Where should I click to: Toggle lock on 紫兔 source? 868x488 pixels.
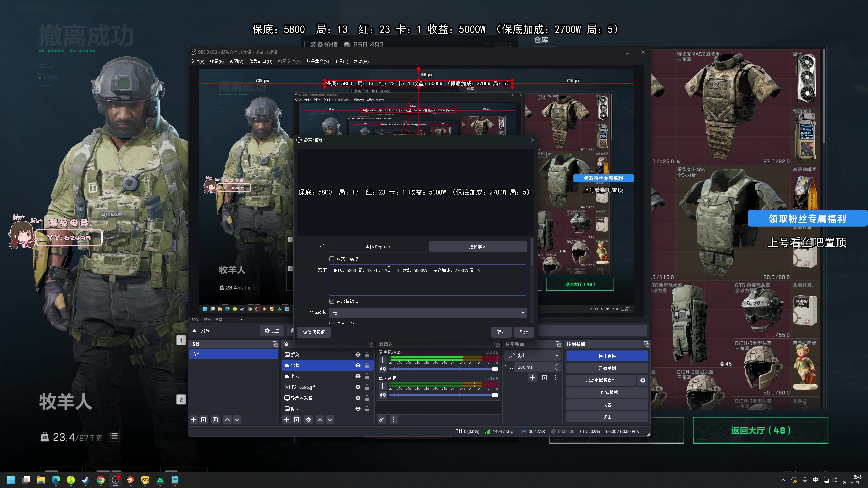pyautogui.click(x=367, y=354)
